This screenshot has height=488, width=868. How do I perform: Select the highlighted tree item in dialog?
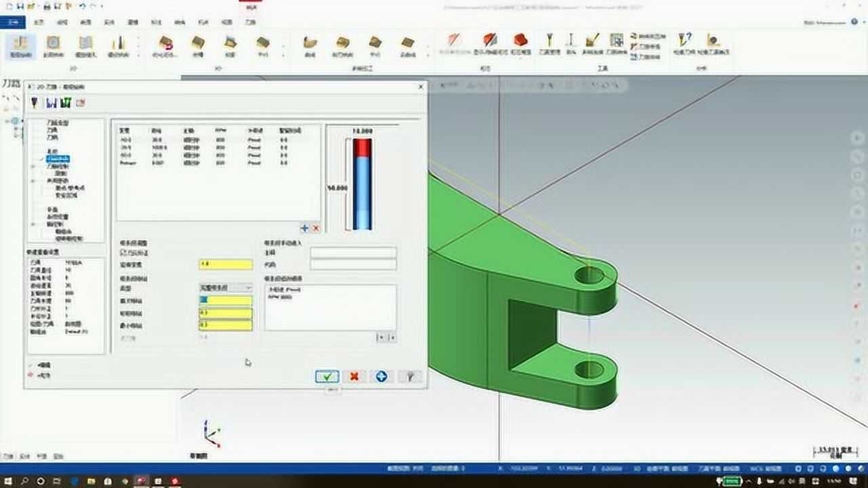tap(58, 159)
